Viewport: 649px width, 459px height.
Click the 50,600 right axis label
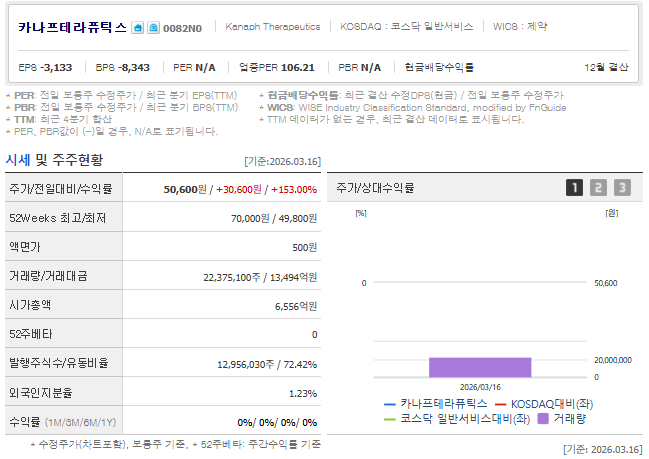606,283
